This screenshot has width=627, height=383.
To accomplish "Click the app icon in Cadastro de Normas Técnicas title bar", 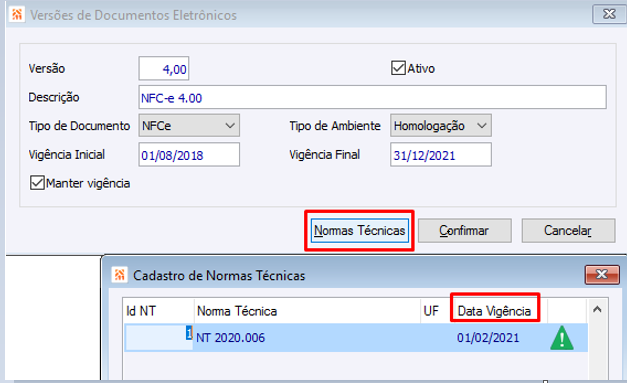I will pos(119,275).
